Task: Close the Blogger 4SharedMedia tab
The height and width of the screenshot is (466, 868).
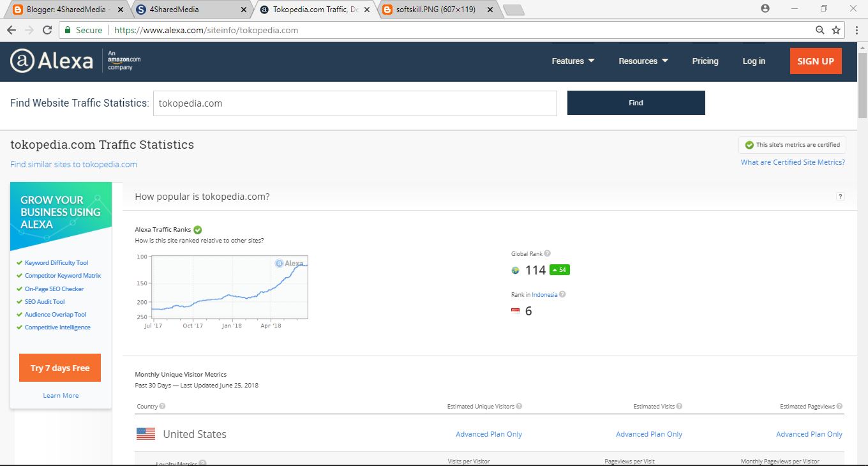Action: [121, 10]
